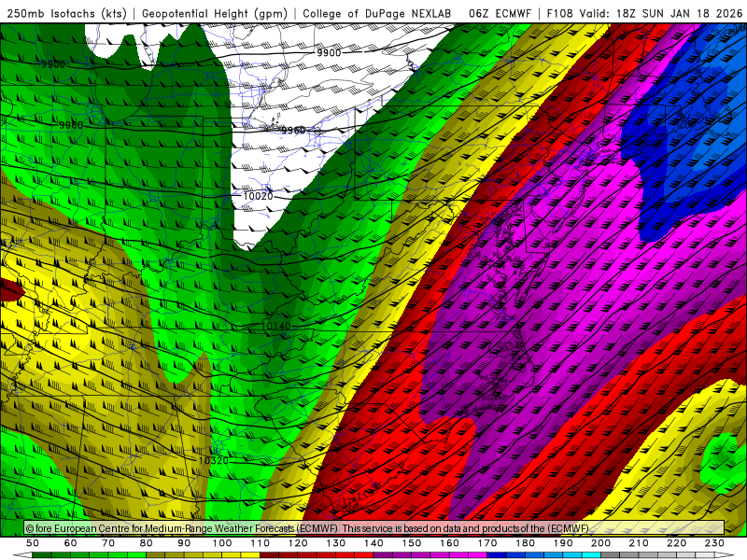Click the 170 value on color scale
The height and width of the screenshot is (560, 747).
487,543
